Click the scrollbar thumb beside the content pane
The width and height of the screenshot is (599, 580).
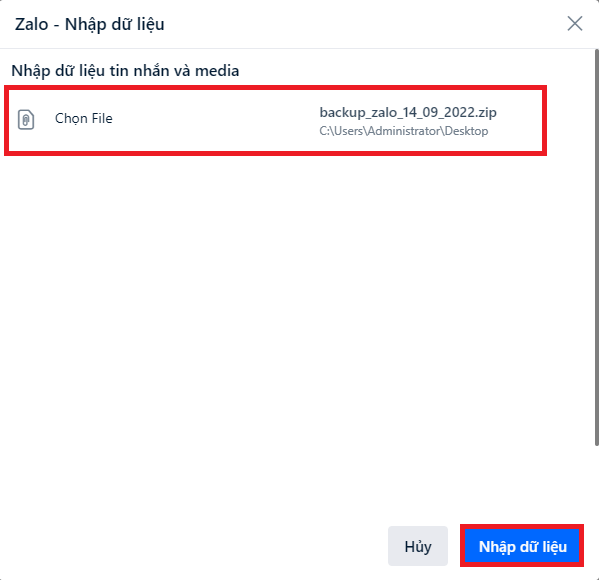[596, 247]
